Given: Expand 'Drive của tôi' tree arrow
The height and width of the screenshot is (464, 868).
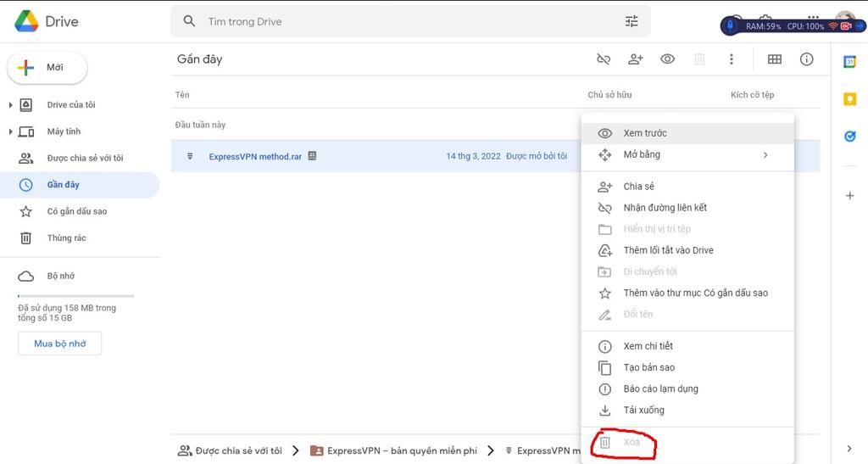Looking at the screenshot, I should (x=10, y=104).
